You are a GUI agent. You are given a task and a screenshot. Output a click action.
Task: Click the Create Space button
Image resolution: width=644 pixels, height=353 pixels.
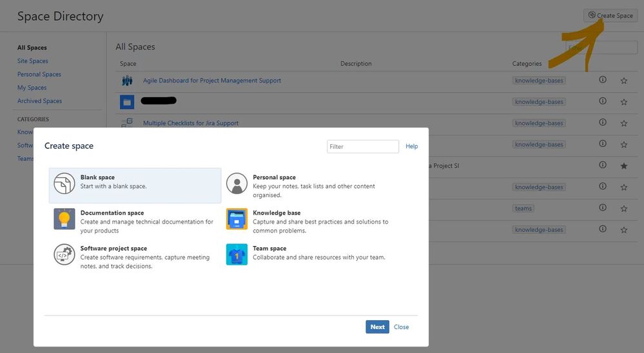coord(610,15)
